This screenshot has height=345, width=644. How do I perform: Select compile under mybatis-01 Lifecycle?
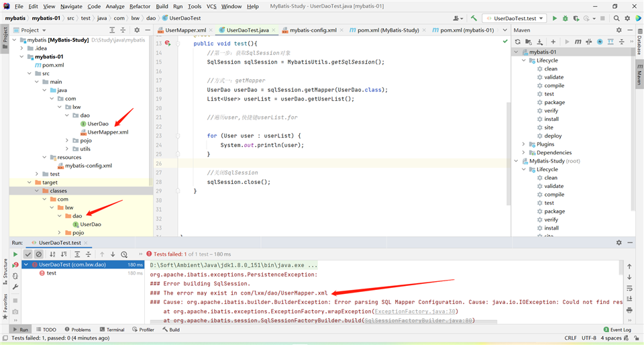tap(554, 85)
